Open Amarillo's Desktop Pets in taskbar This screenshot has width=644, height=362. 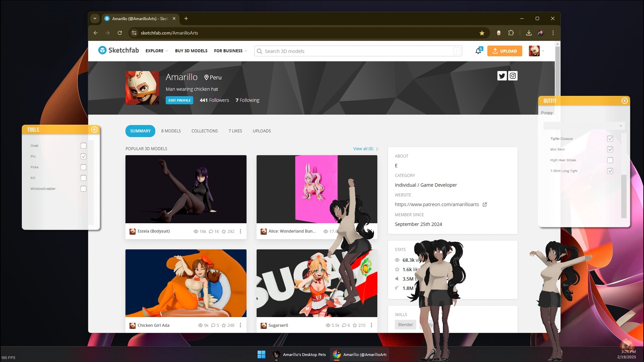tap(299, 354)
